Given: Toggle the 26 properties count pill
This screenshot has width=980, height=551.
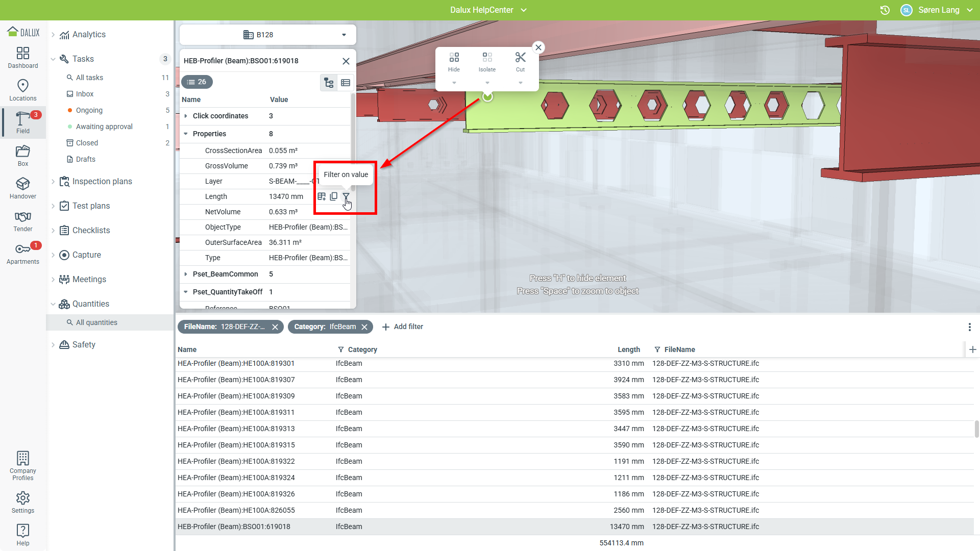Looking at the screenshot, I should 197,82.
